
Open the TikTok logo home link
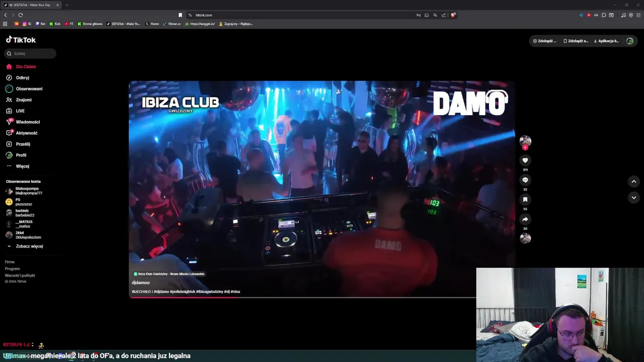[x=21, y=40]
